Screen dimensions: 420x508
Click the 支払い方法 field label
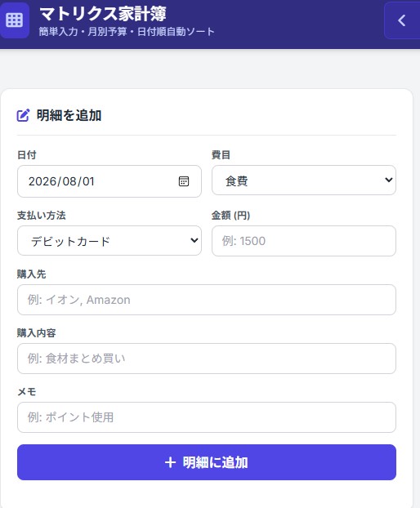tap(41, 215)
